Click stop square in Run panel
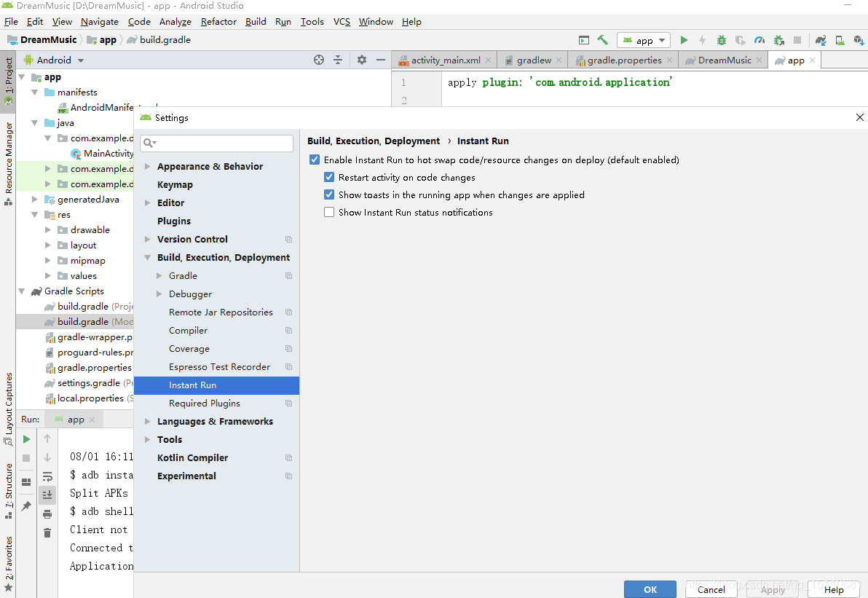The image size is (868, 598). tap(26, 458)
